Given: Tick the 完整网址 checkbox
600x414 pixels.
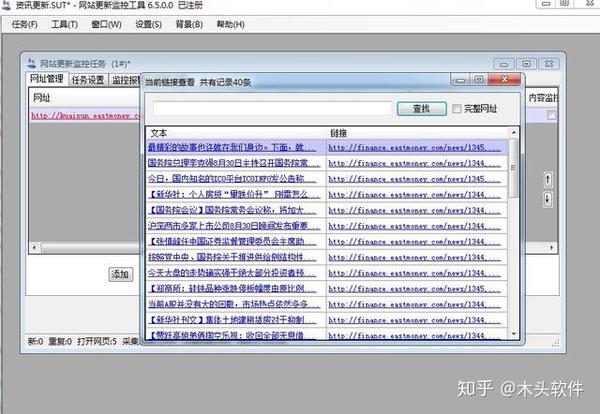Looking at the screenshot, I should click(456, 109).
